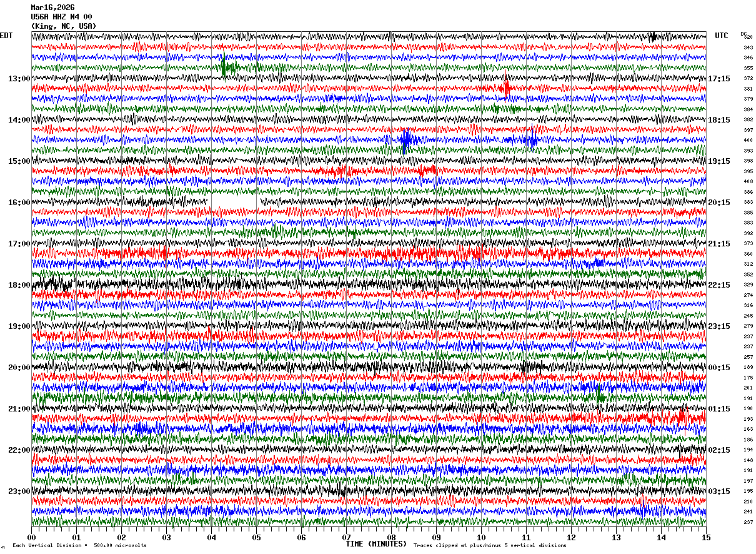Click the date label "Mar16,2026"
The image size is (756, 554).
click(x=52, y=8)
